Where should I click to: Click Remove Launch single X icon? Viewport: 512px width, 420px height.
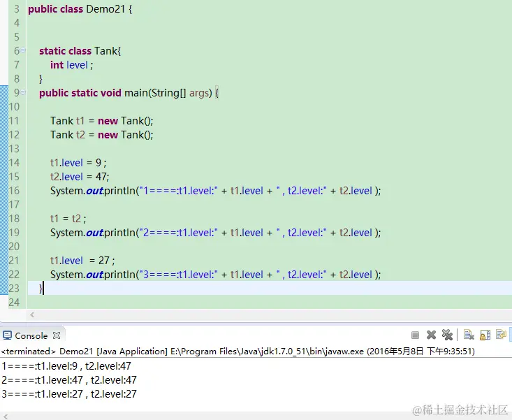[x=431, y=335]
